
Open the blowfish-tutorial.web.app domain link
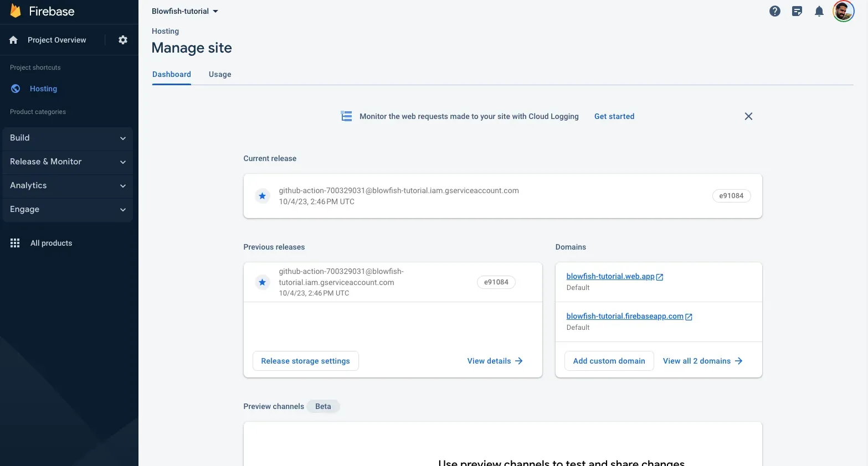click(x=611, y=276)
